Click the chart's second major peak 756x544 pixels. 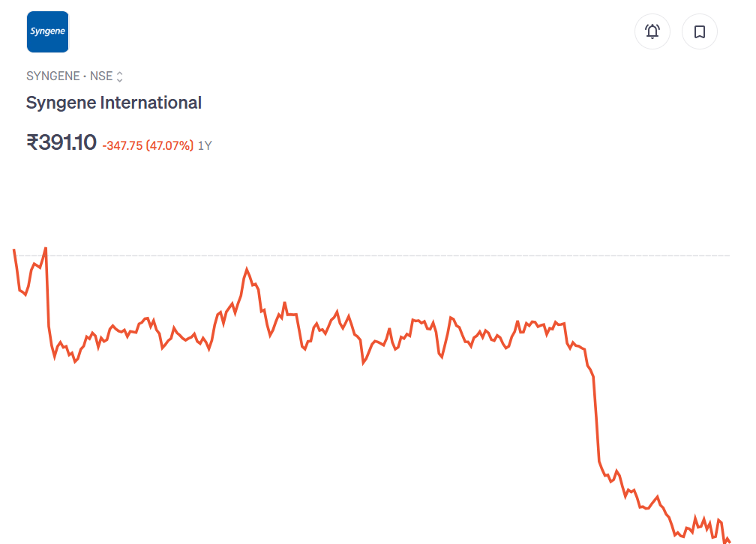[x=247, y=269]
